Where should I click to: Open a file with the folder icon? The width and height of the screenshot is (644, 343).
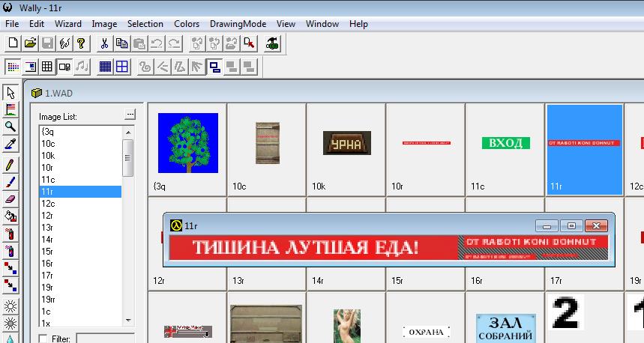pyautogui.click(x=30, y=43)
